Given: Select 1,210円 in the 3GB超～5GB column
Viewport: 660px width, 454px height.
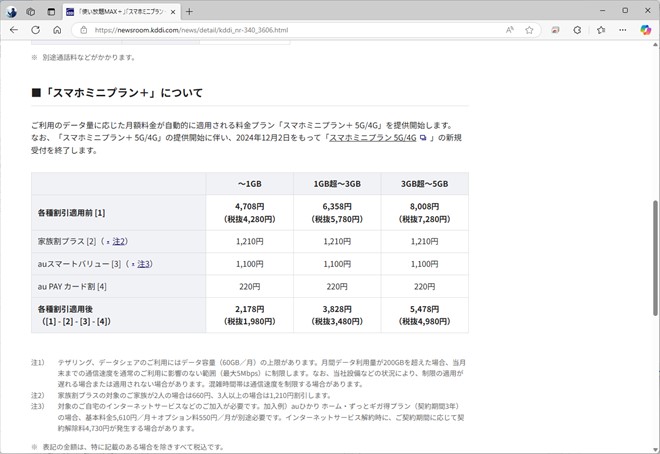Looking at the screenshot, I should pos(425,242).
